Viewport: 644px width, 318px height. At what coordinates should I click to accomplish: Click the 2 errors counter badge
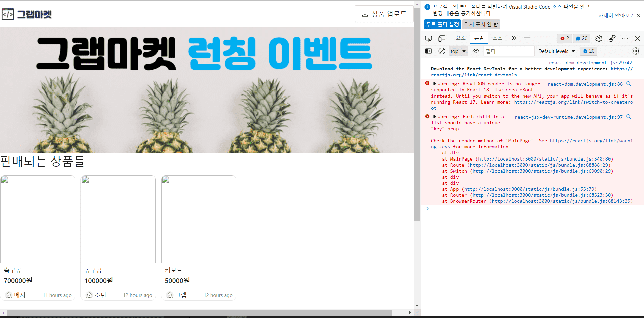[x=565, y=38]
